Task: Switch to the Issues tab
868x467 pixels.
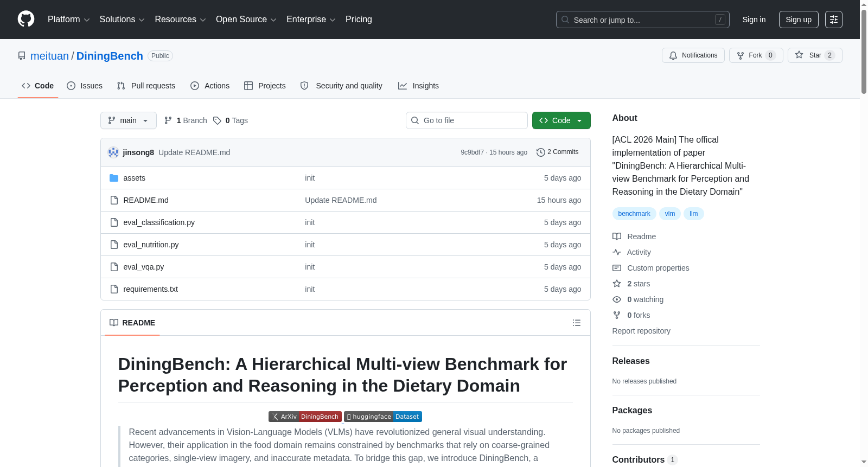Action: coord(85,86)
